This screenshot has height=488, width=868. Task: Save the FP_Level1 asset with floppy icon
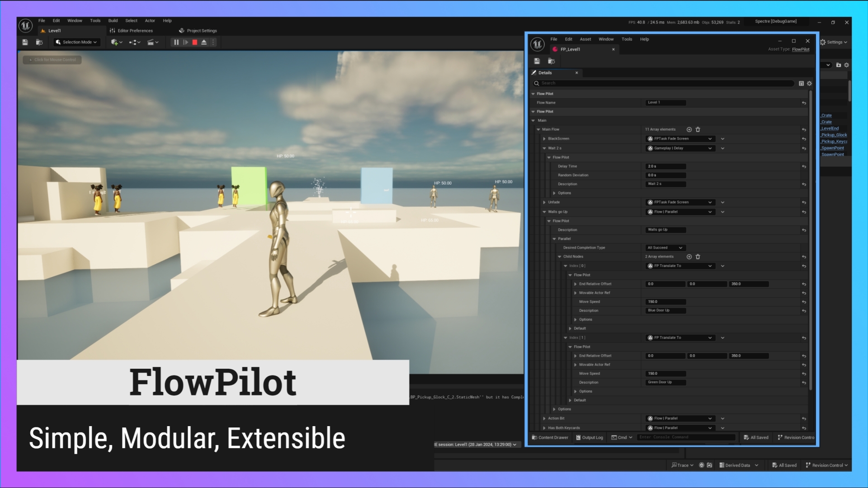click(537, 61)
